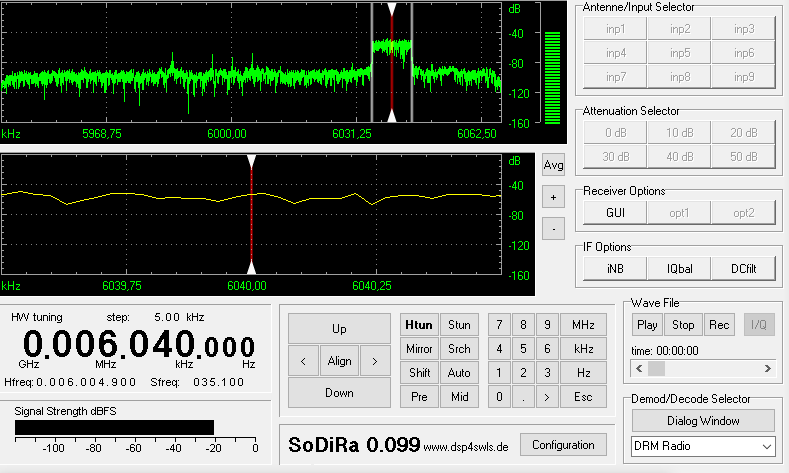Select Htun tuning mode

pyautogui.click(x=419, y=325)
